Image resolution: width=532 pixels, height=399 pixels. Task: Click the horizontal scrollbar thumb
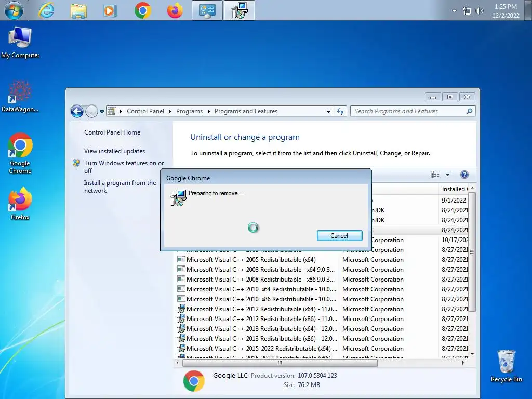(280, 363)
